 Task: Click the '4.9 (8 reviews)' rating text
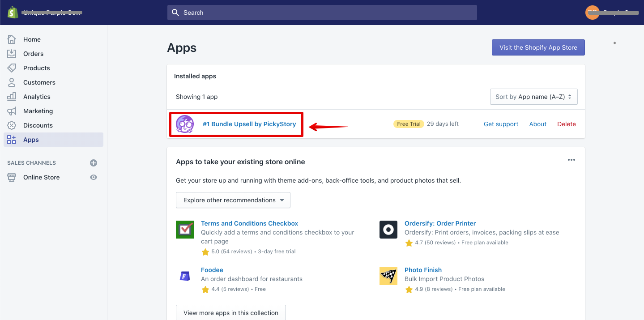coord(434,289)
